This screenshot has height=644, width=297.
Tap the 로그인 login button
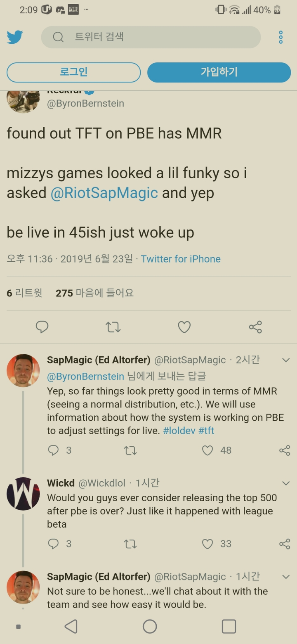click(74, 72)
